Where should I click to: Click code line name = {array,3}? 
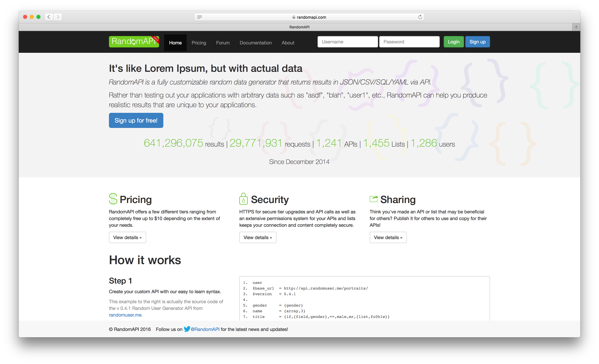point(279,311)
